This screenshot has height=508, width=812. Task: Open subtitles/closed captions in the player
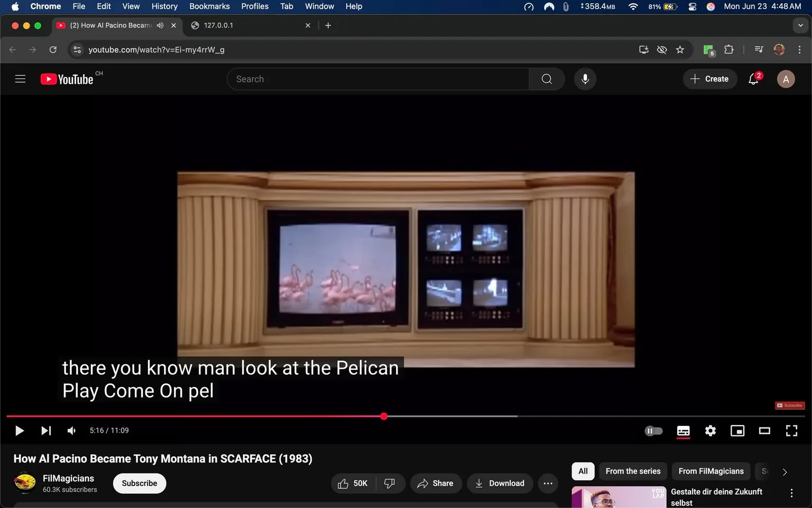click(x=682, y=431)
